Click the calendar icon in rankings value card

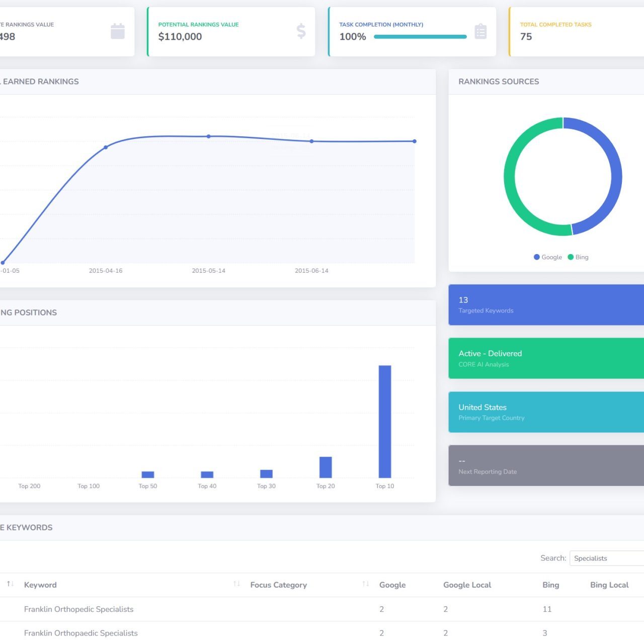coord(118,31)
